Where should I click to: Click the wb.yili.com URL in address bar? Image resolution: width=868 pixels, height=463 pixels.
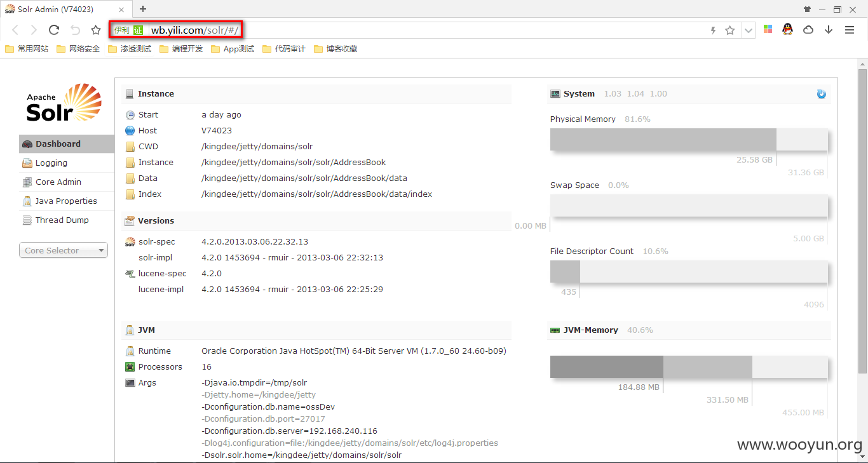tap(194, 30)
